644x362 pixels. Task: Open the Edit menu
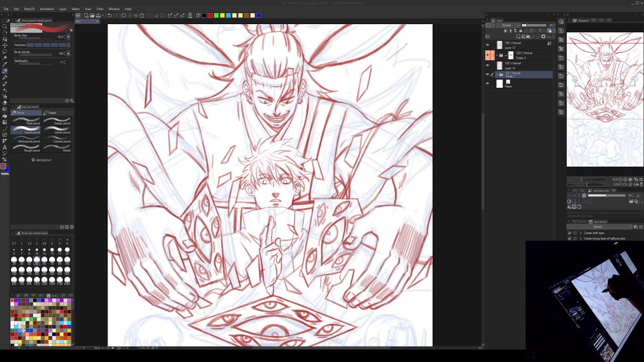(16, 9)
